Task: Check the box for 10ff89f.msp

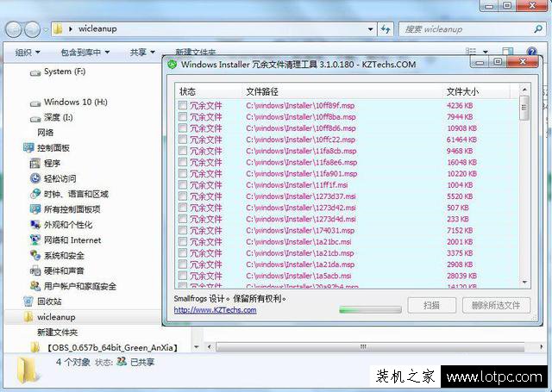Action: 182,105
